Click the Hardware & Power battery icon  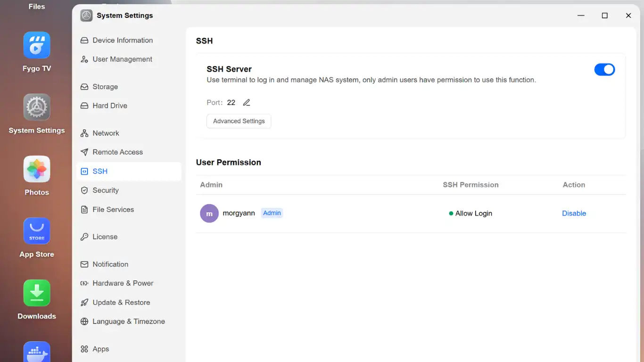(84, 283)
